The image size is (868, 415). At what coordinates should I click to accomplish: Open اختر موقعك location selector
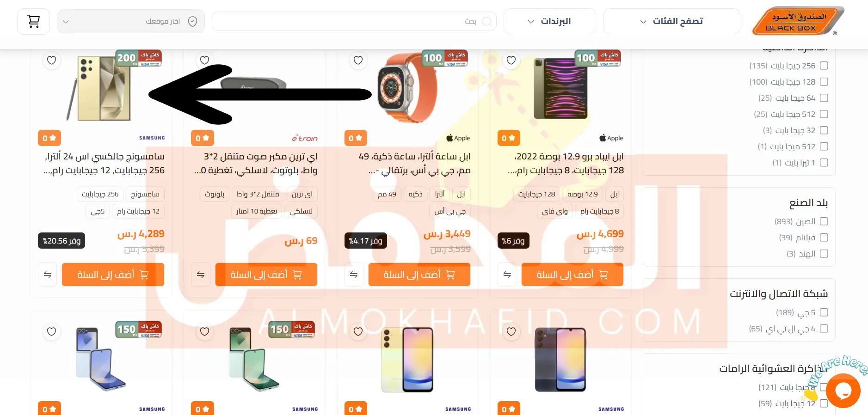click(131, 21)
